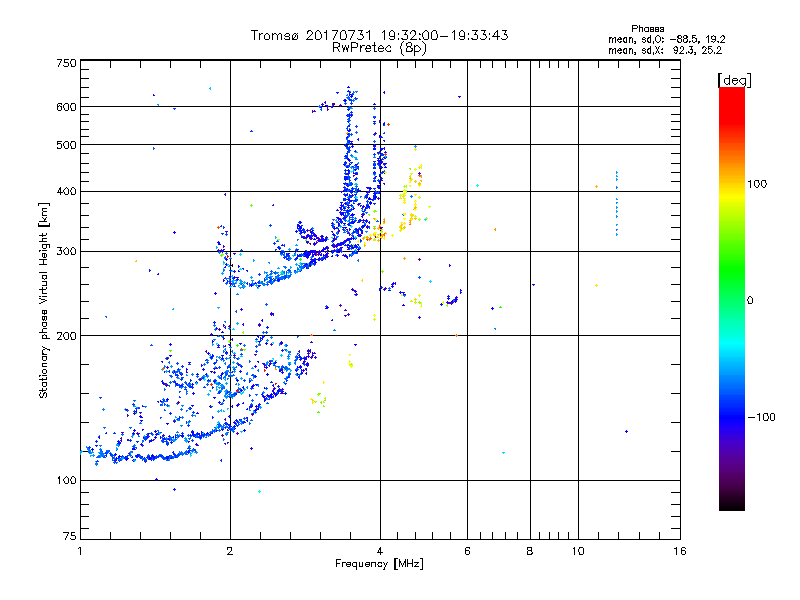
Task: Click the "300" height axis tick label
Action: [x=66, y=251]
